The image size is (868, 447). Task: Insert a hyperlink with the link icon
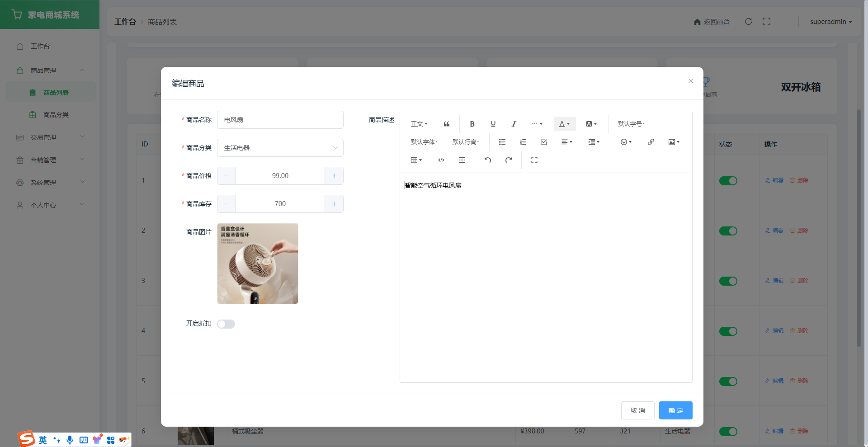point(651,142)
